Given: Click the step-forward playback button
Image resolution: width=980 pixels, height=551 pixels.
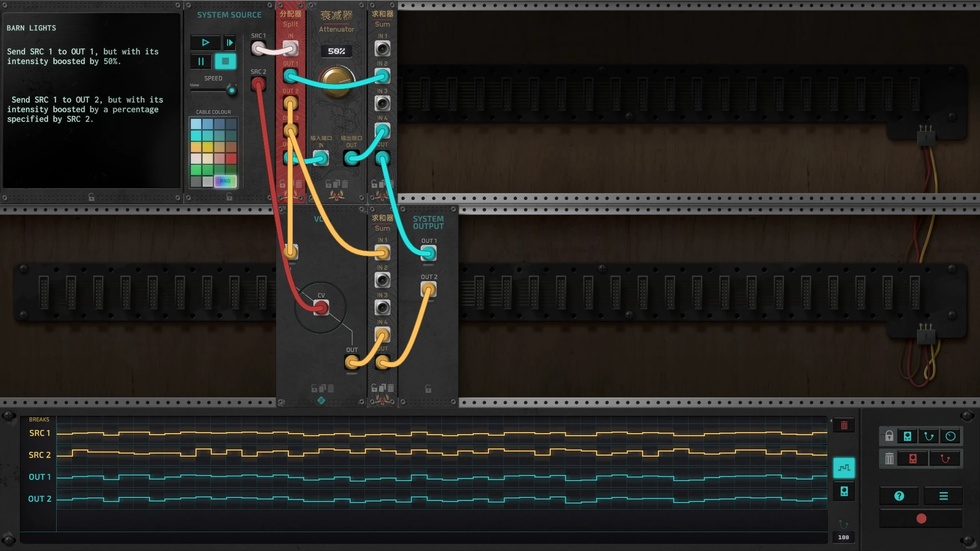Looking at the screenshot, I should 230,42.
